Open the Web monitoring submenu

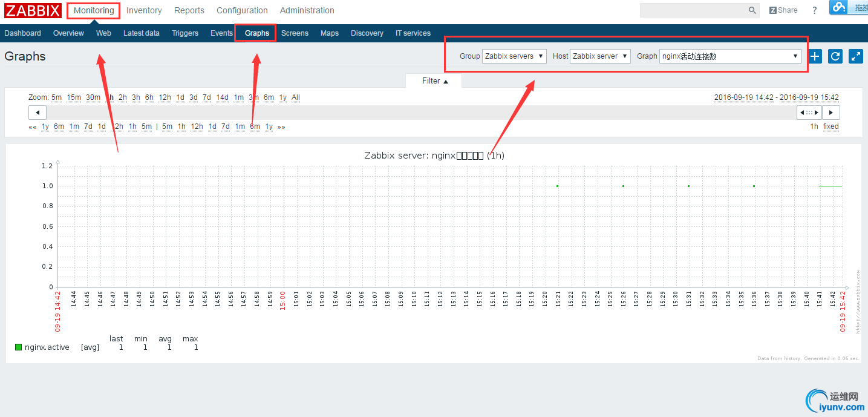point(103,33)
